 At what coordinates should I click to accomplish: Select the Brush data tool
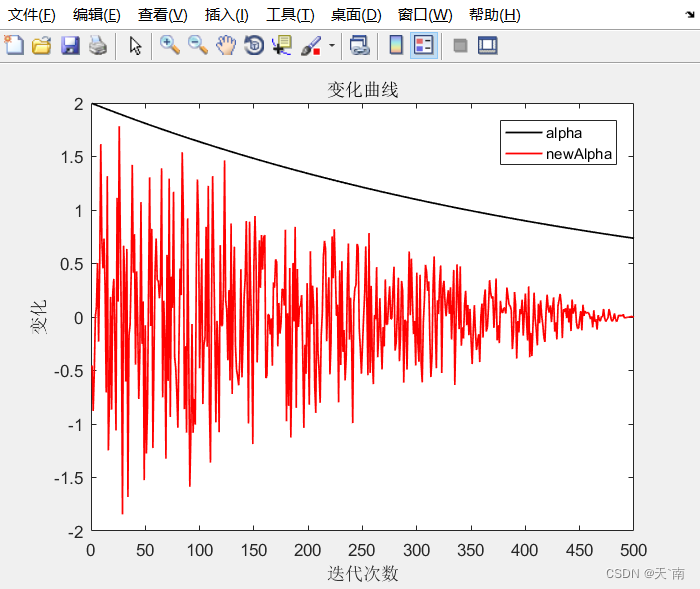[x=311, y=46]
